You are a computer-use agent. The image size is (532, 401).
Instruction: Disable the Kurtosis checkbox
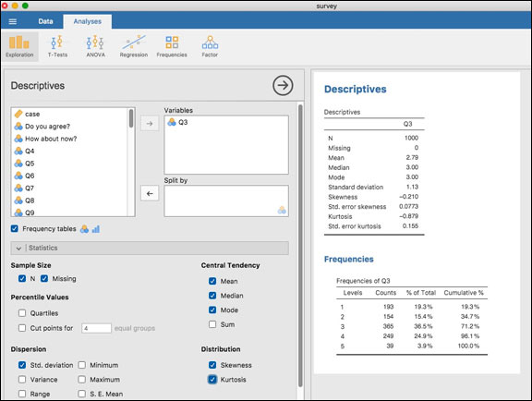coord(212,379)
